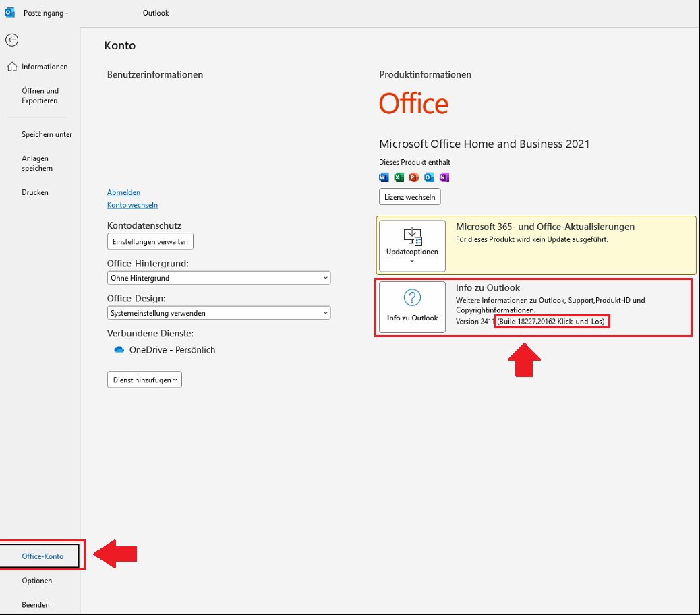Viewport: 700px width, 615px height.
Task: Click the Lizenz wechseln button
Action: click(x=410, y=197)
